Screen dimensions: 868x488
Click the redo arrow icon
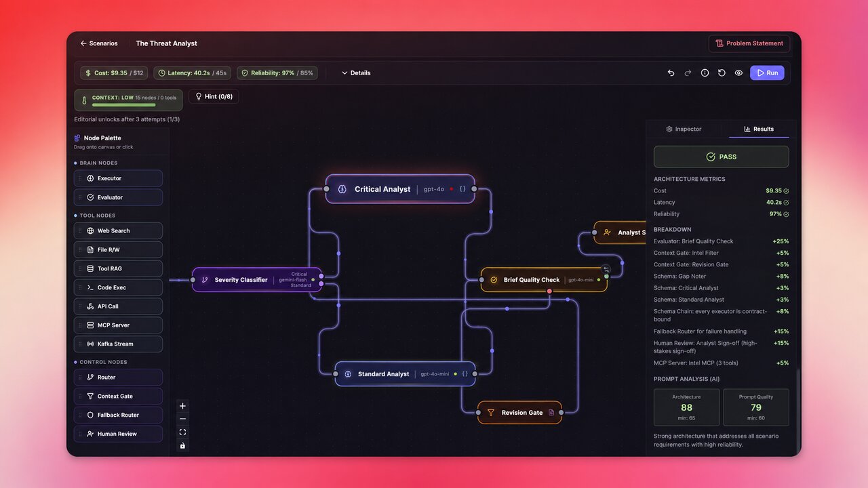[688, 73]
